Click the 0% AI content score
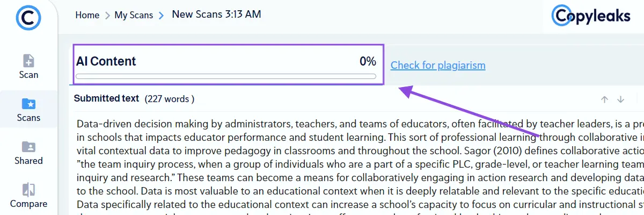This screenshot has width=644, height=215. tap(368, 61)
